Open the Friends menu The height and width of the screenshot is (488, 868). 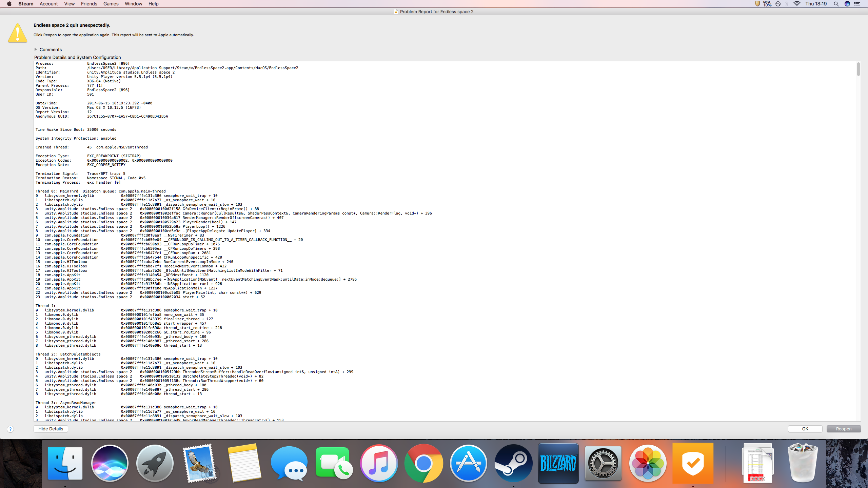[89, 4]
